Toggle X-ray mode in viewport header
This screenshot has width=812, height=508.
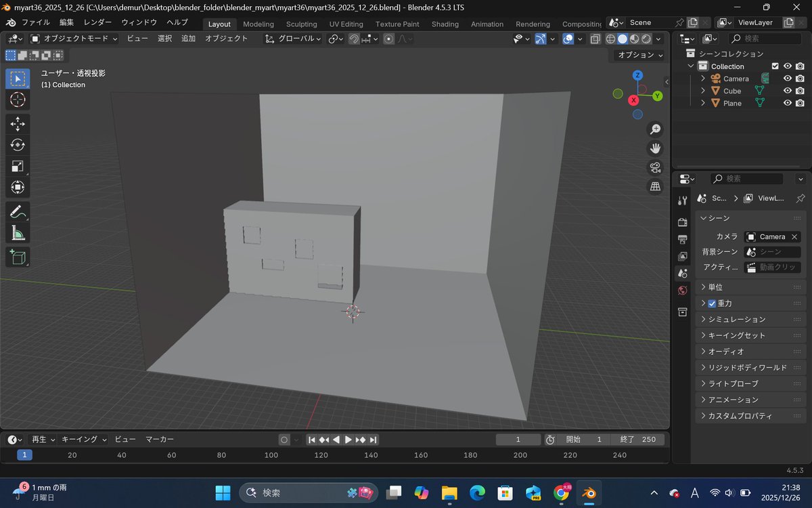click(595, 39)
